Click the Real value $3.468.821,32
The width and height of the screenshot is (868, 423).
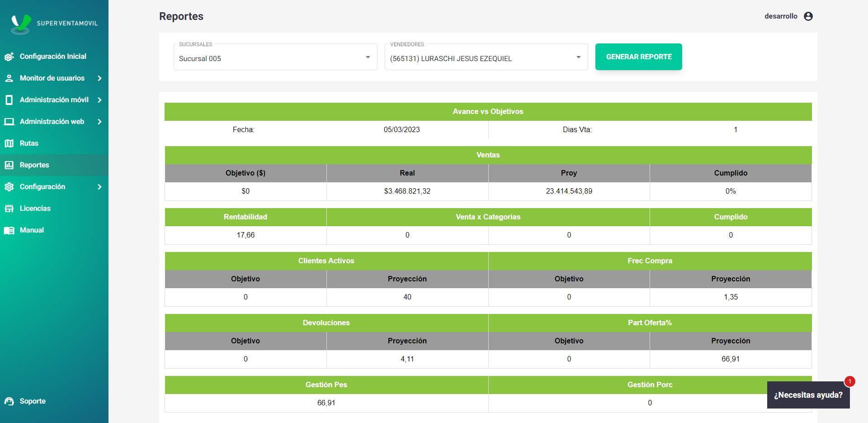407,191
